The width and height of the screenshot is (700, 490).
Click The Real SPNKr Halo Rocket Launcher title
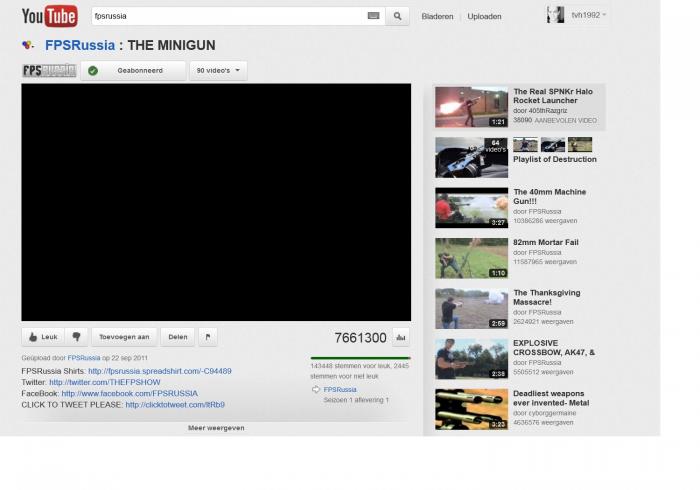click(x=553, y=96)
